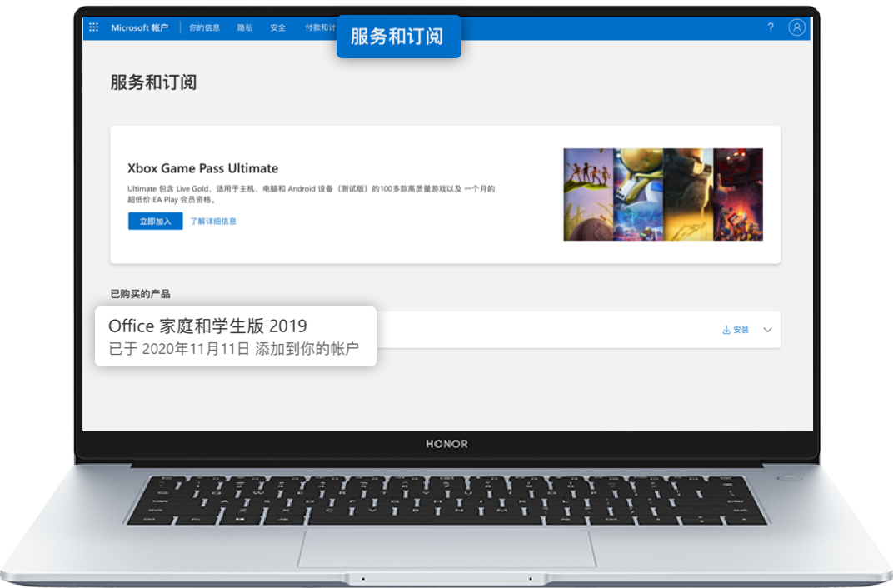The height and width of the screenshot is (588, 893).
Task: Expand the Office product row chevron
Action: click(768, 330)
